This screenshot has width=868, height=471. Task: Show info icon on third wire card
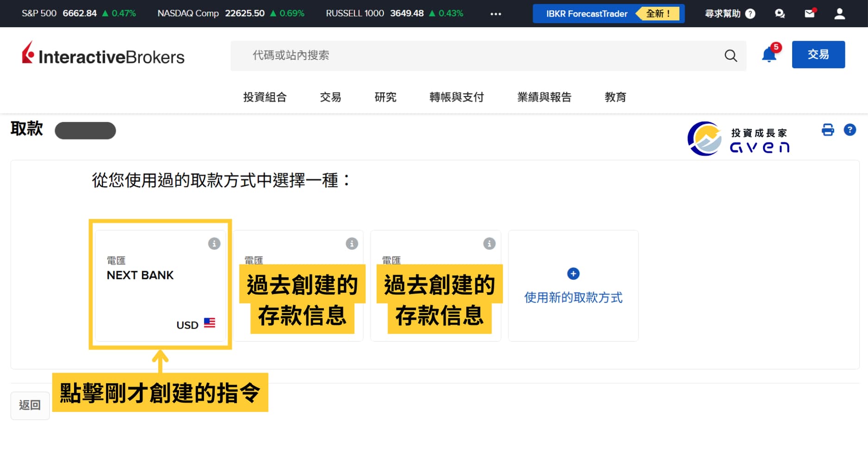[489, 244]
